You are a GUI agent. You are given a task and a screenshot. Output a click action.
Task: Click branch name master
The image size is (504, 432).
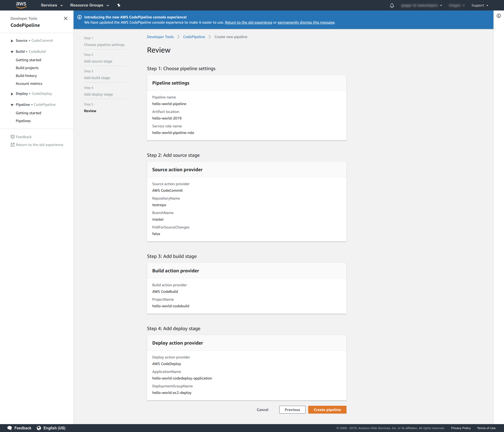158,219
